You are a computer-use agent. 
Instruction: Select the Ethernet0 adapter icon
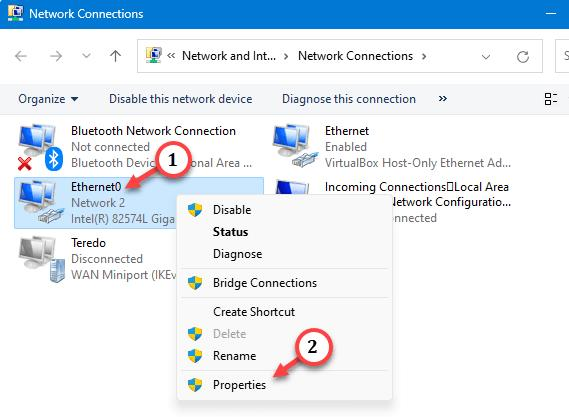coord(41,202)
